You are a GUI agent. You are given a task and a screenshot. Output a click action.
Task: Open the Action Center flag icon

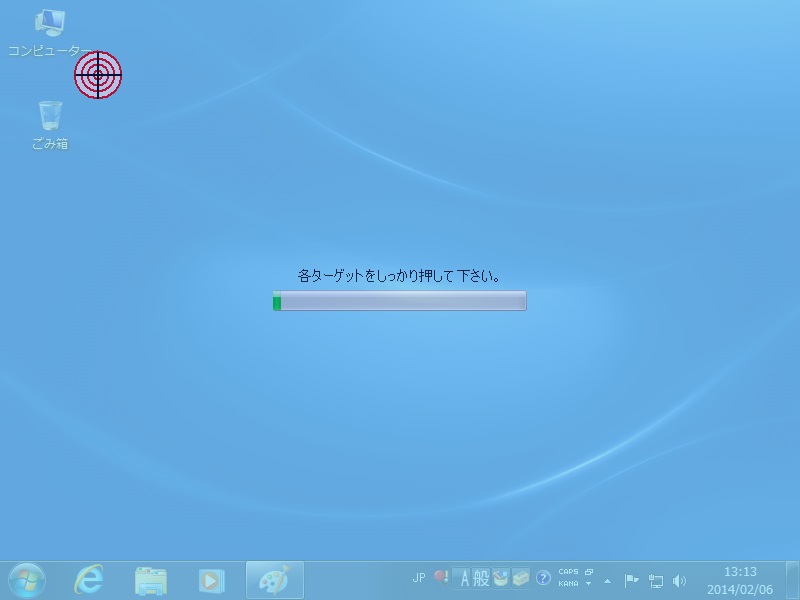(632, 580)
